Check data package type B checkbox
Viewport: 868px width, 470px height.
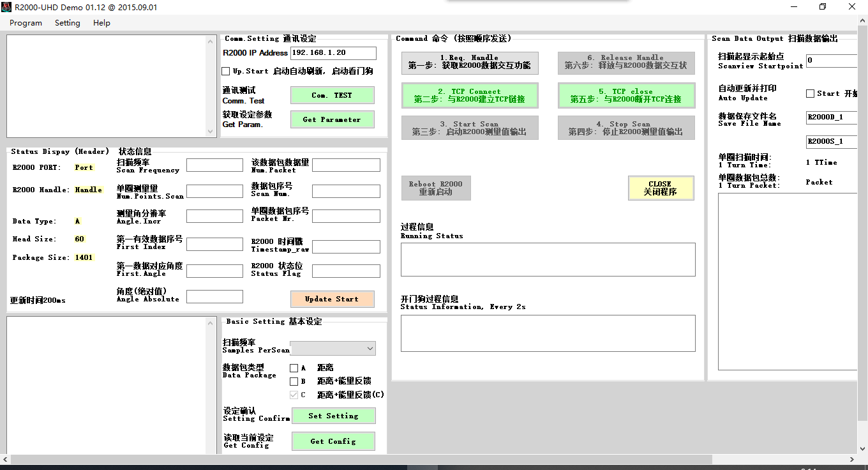coord(294,381)
